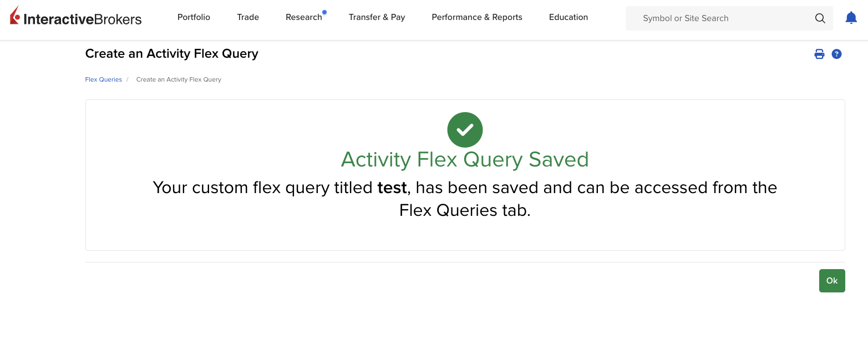Open the Portfolio menu
868x359 pixels.
point(194,17)
